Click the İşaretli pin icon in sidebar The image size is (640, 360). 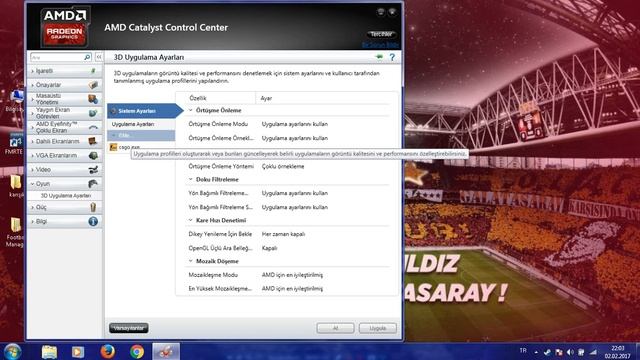click(93, 71)
